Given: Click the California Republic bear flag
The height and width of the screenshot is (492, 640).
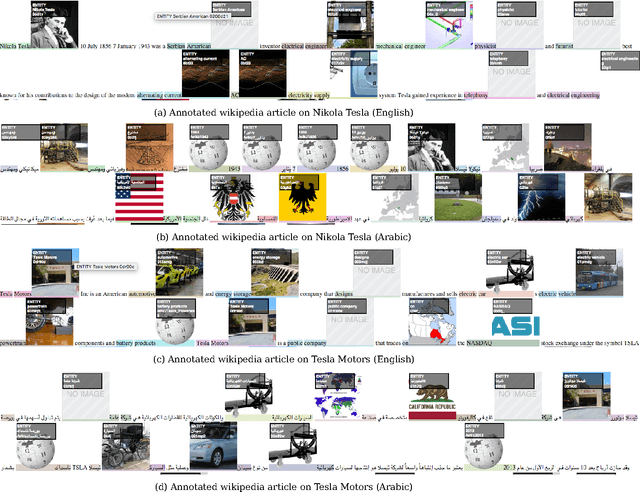Looking at the screenshot, I should point(432,396).
